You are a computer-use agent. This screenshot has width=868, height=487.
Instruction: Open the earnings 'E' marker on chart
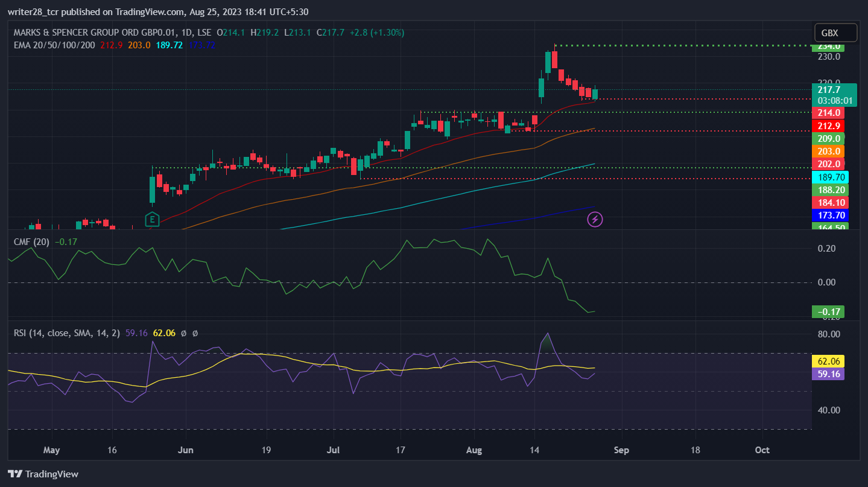coord(152,220)
